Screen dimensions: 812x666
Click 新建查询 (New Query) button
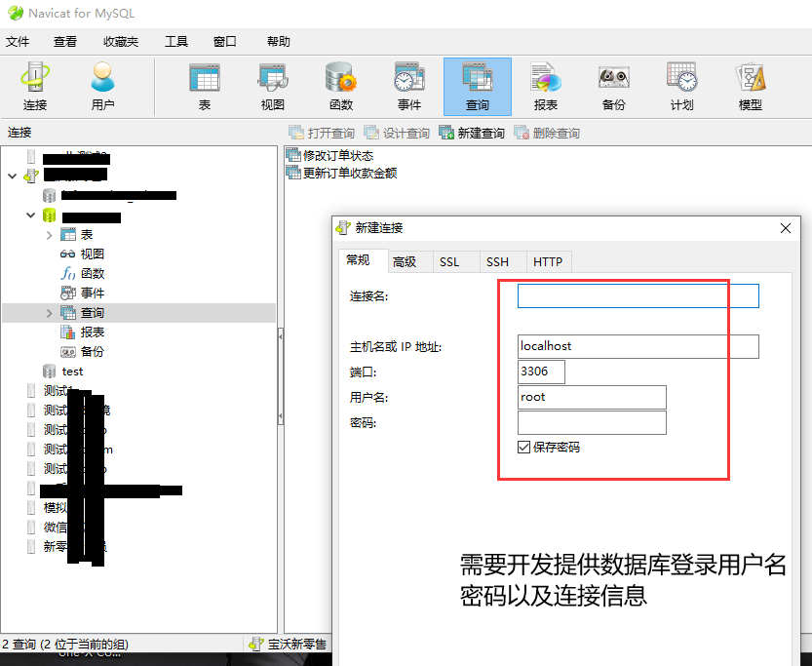click(472, 133)
